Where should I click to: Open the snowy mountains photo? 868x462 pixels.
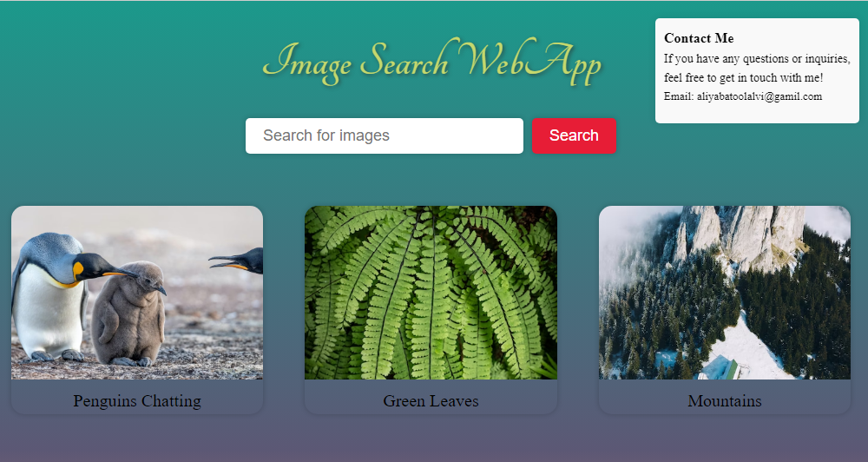(x=725, y=293)
